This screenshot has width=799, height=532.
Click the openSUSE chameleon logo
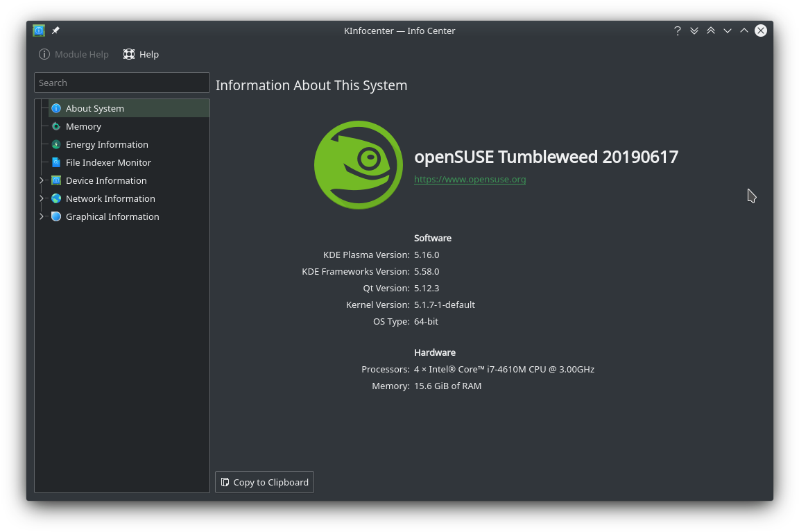(x=358, y=165)
